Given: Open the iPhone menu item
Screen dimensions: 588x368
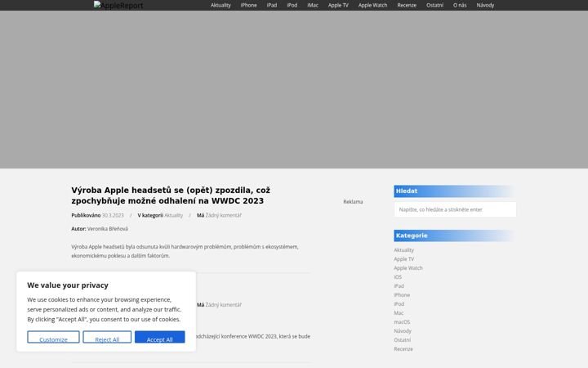Looking at the screenshot, I should click(248, 5).
